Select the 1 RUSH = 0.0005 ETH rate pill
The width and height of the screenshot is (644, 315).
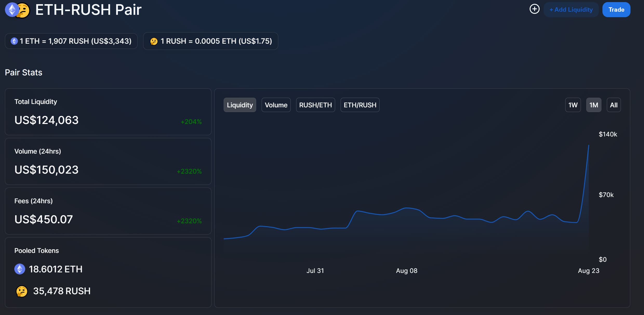tap(211, 41)
